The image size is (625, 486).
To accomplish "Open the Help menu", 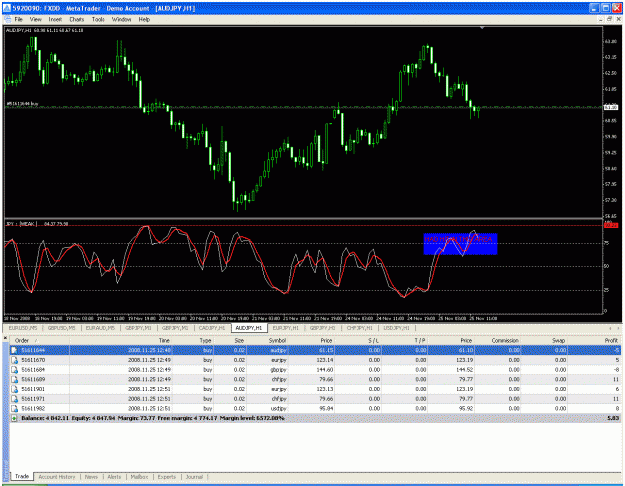I will [144, 19].
